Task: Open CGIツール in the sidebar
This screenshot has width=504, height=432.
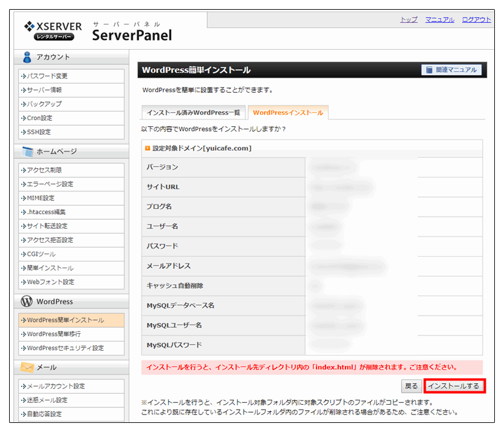Action: point(72,254)
